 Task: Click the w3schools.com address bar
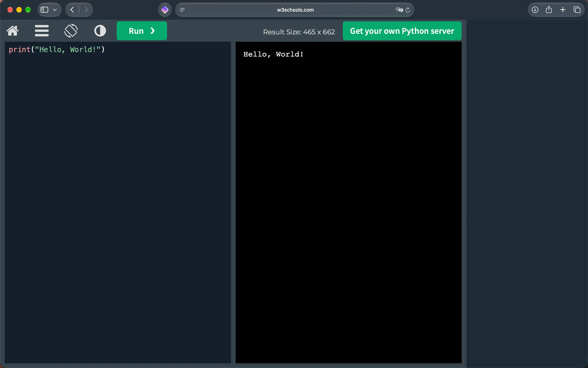[295, 10]
